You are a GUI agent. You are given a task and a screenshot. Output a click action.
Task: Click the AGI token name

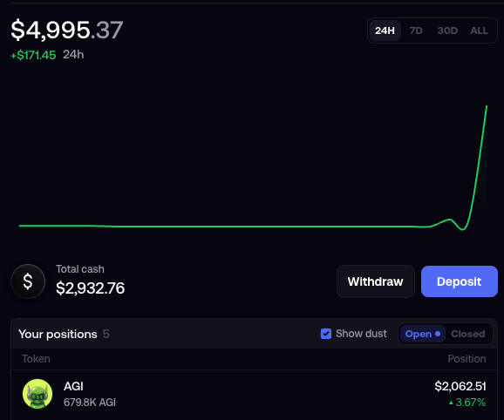coord(73,386)
